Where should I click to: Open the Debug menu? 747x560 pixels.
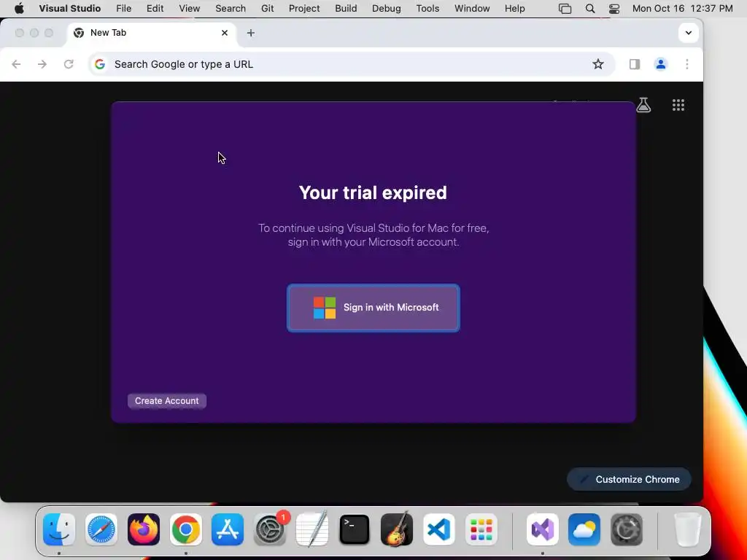click(x=387, y=9)
